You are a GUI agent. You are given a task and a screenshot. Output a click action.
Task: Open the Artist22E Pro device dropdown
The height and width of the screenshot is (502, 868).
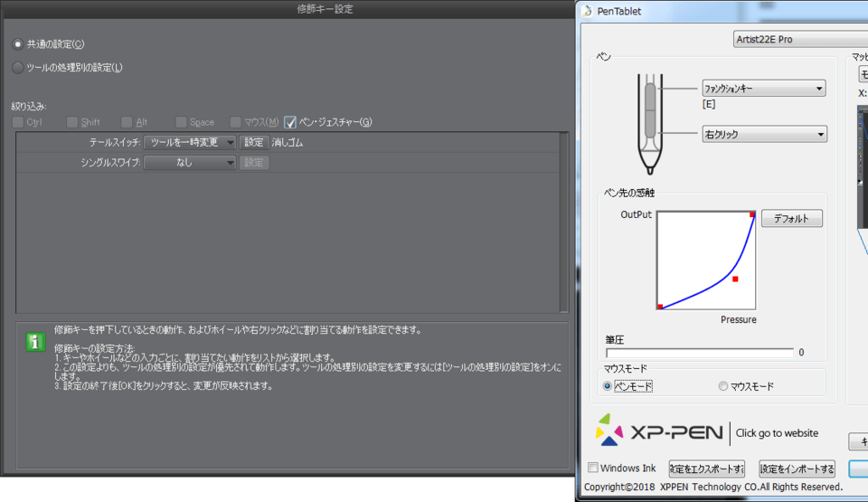tap(800, 39)
